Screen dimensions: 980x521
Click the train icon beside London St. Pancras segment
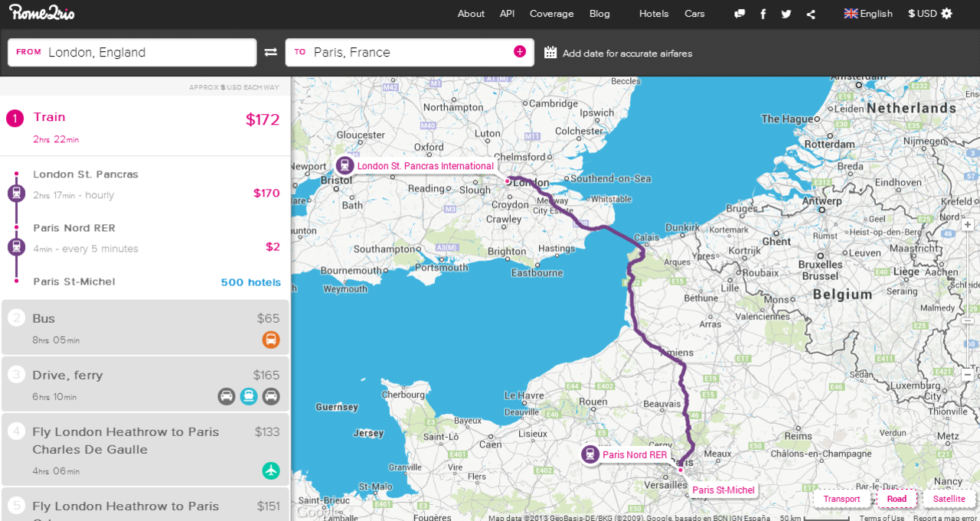pos(16,193)
